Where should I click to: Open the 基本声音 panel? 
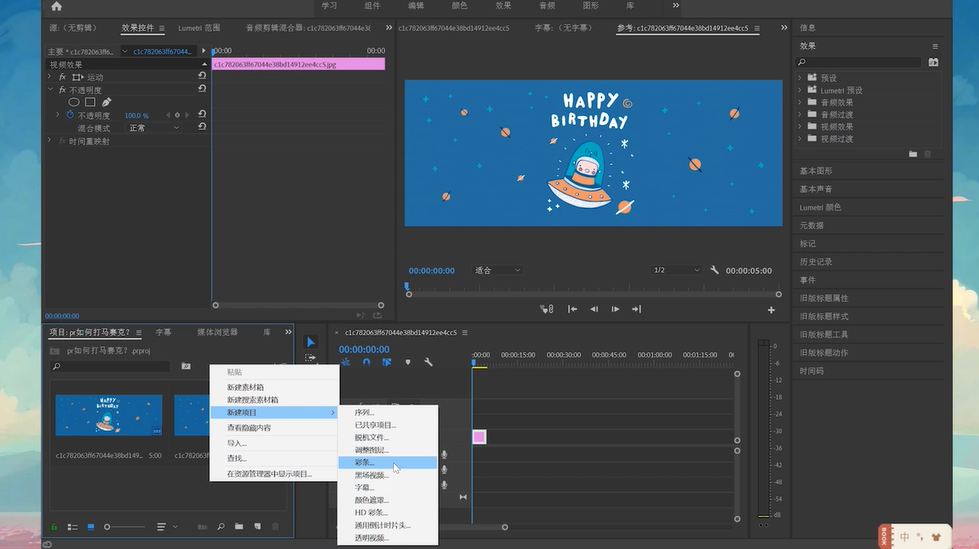[816, 189]
